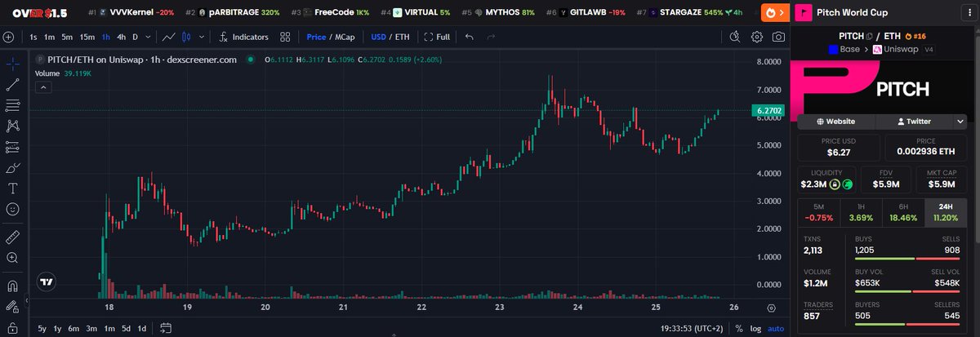Open the Fibonacci retracement tools
Screen dimensions: 980x337
coord(12,105)
